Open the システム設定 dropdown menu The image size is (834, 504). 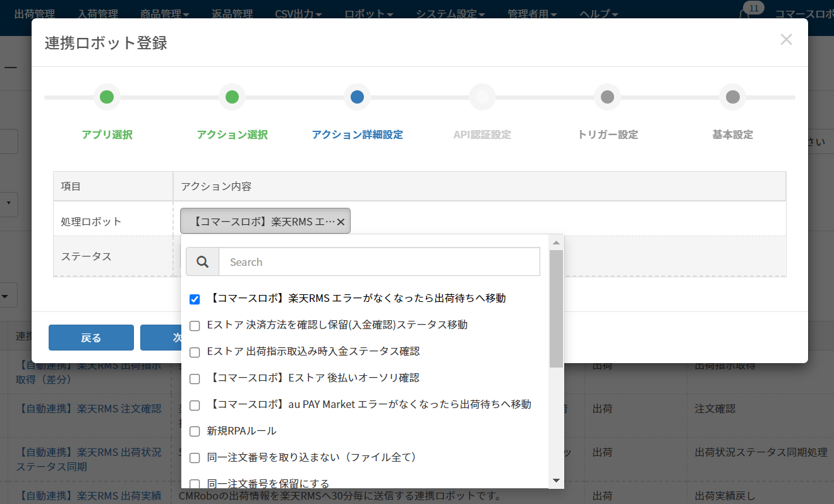(450, 14)
